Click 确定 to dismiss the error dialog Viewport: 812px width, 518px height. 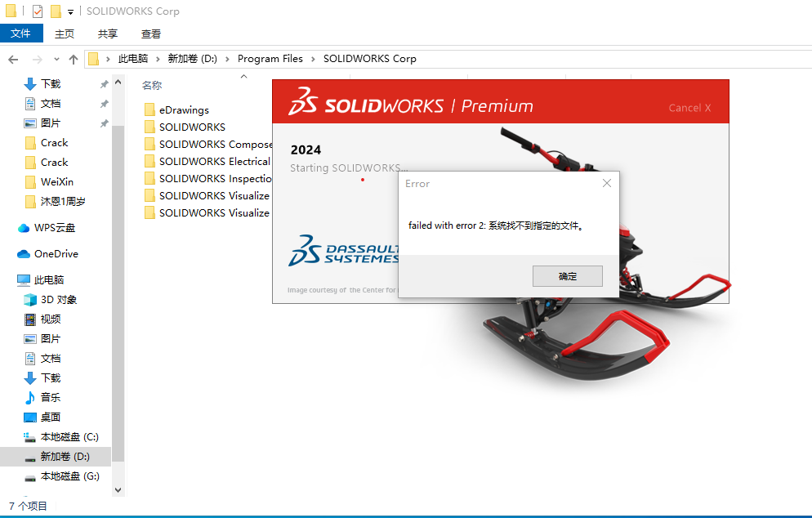tap(567, 275)
